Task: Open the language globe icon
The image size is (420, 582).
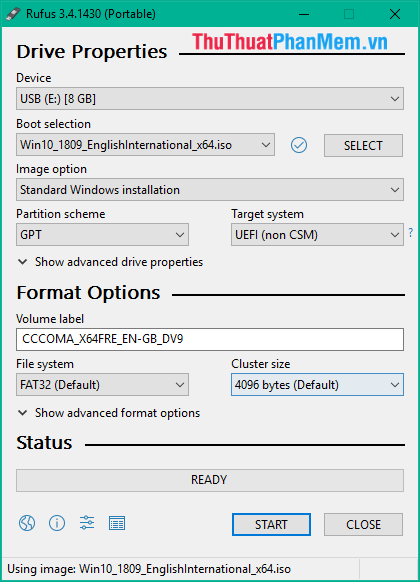Action: [27, 523]
